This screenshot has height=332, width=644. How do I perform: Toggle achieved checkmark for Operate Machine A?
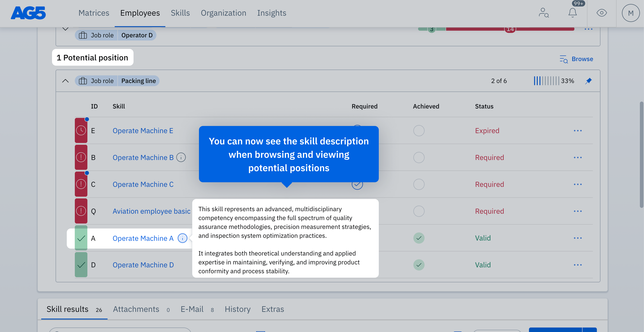tap(419, 238)
